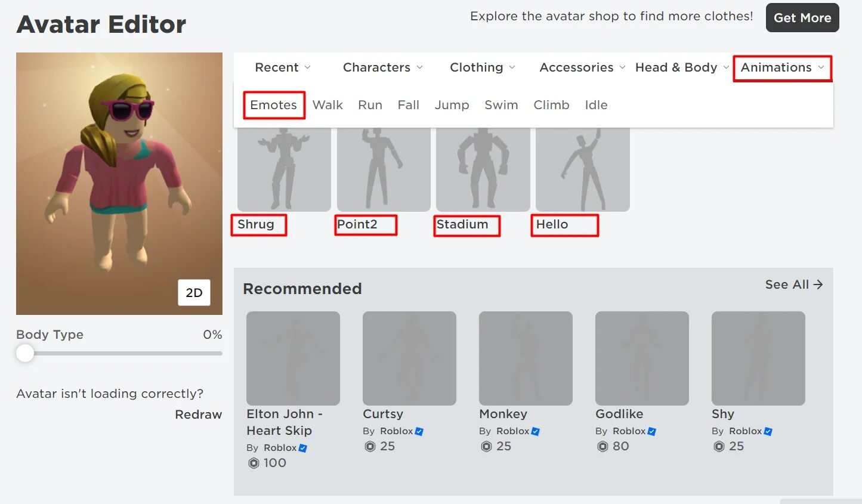The height and width of the screenshot is (504, 862).
Task: Click the Shy item title
Action: (723, 414)
